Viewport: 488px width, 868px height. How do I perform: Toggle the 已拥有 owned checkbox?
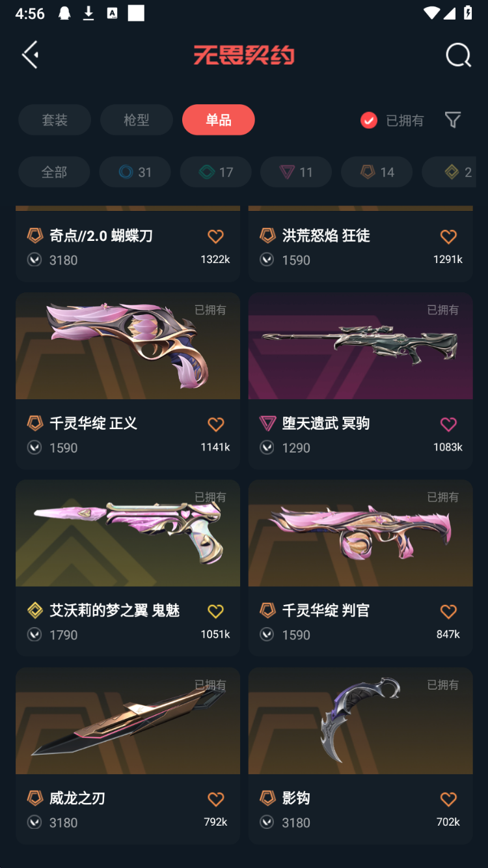coord(369,120)
